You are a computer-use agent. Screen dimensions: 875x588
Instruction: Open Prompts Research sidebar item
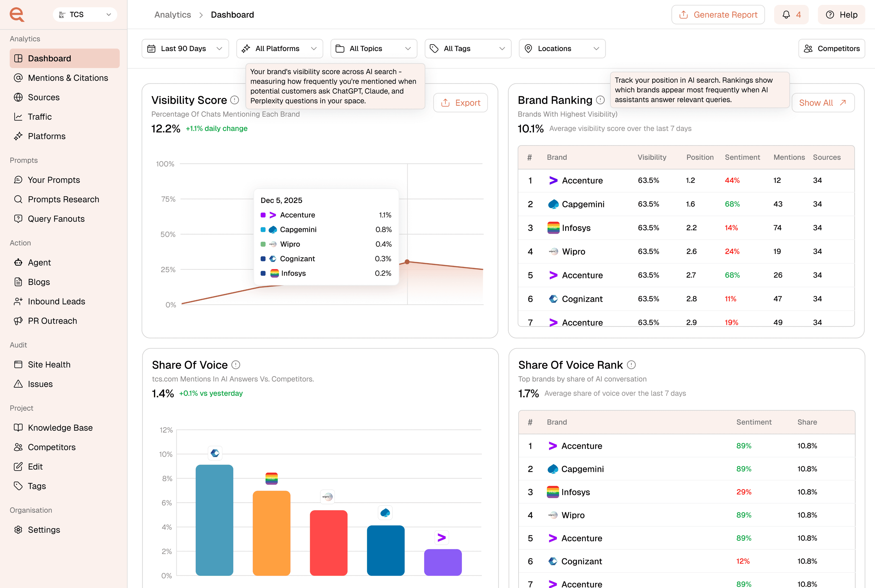63,200
